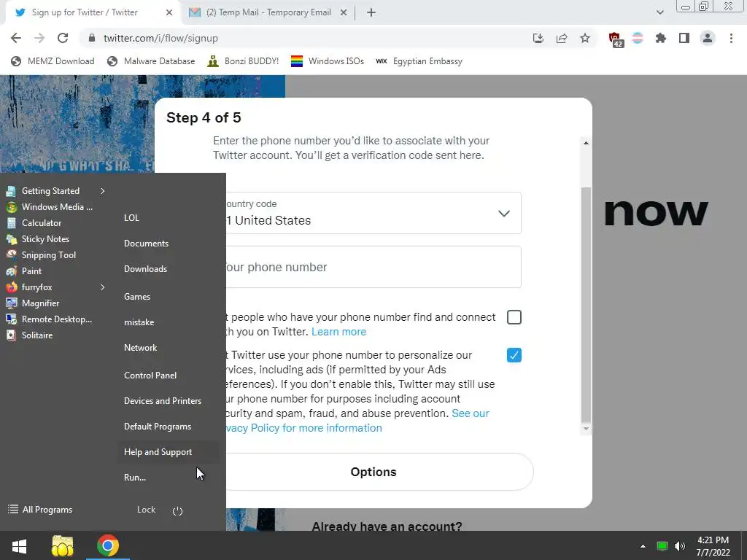Open the MEMZ Download bookmark

(53, 61)
